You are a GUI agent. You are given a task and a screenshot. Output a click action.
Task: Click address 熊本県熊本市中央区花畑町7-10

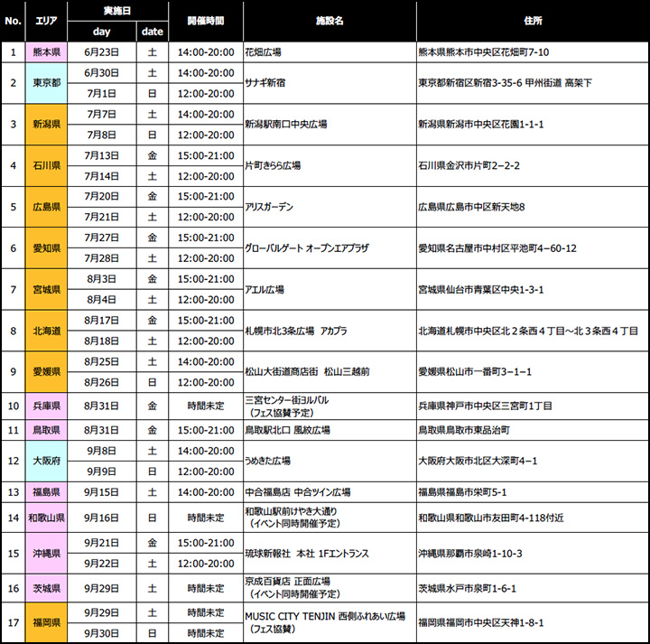(x=484, y=52)
